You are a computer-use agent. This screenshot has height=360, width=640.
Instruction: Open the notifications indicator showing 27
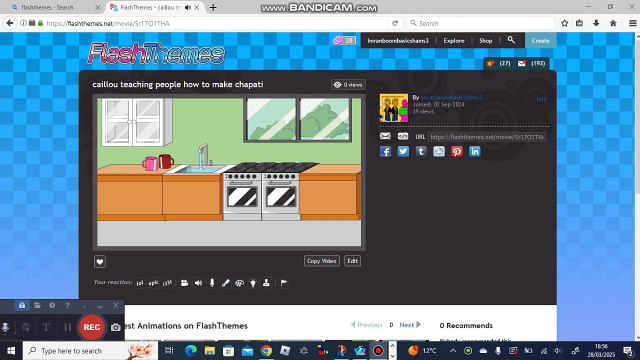click(499, 63)
